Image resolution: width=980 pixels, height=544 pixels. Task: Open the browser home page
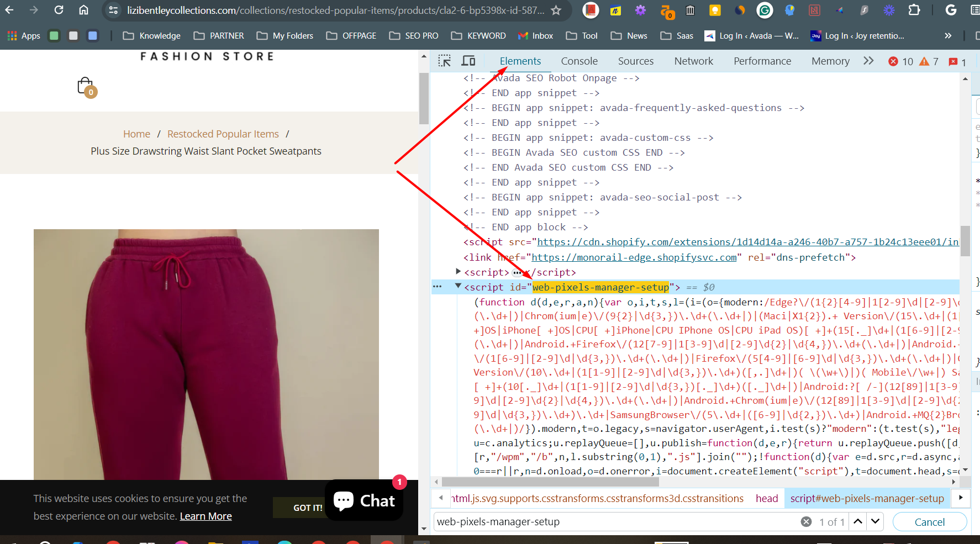[x=83, y=10]
